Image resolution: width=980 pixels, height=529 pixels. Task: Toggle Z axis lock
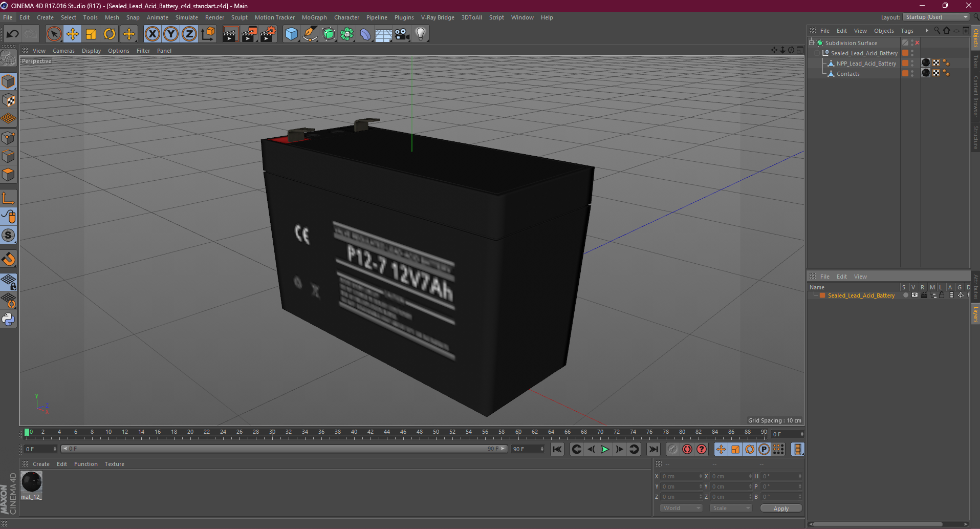coord(189,34)
